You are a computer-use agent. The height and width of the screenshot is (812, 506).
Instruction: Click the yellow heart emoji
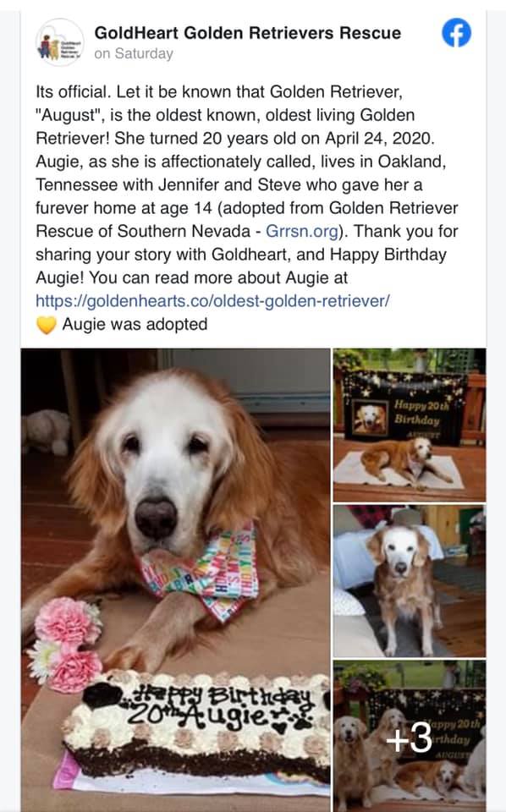(x=46, y=325)
